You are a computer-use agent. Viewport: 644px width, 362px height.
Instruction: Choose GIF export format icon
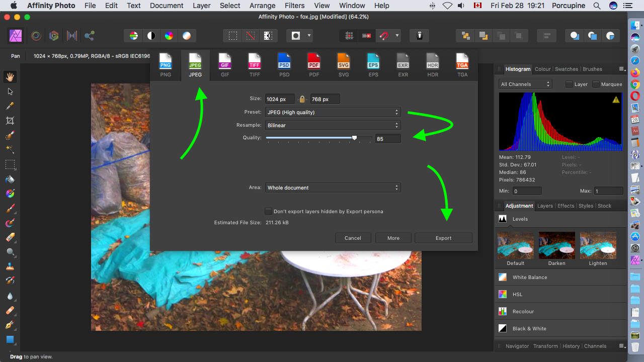pyautogui.click(x=225, y=65)
